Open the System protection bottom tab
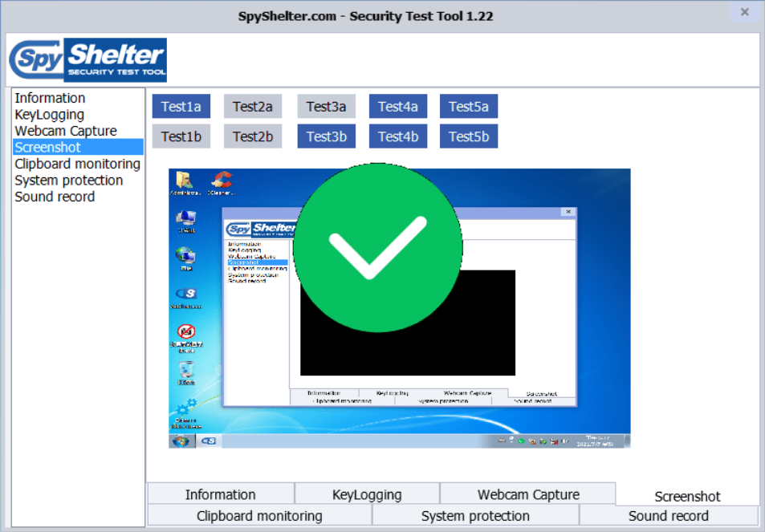 click(x=475, y=516)
